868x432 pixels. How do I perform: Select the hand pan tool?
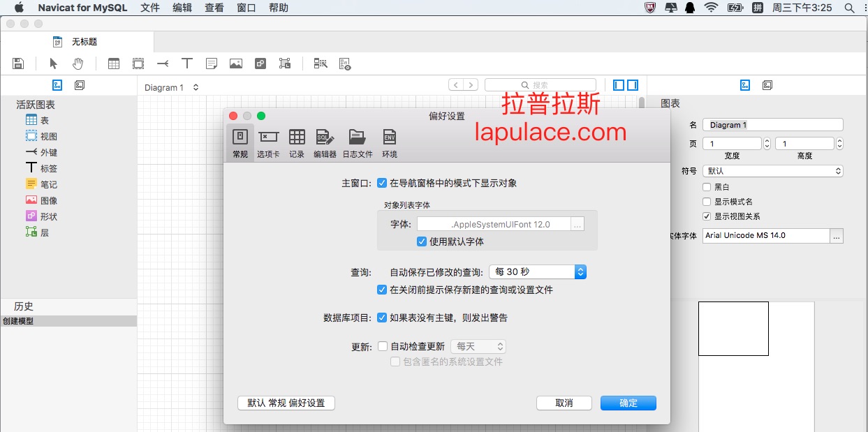[x=78, y=64]
